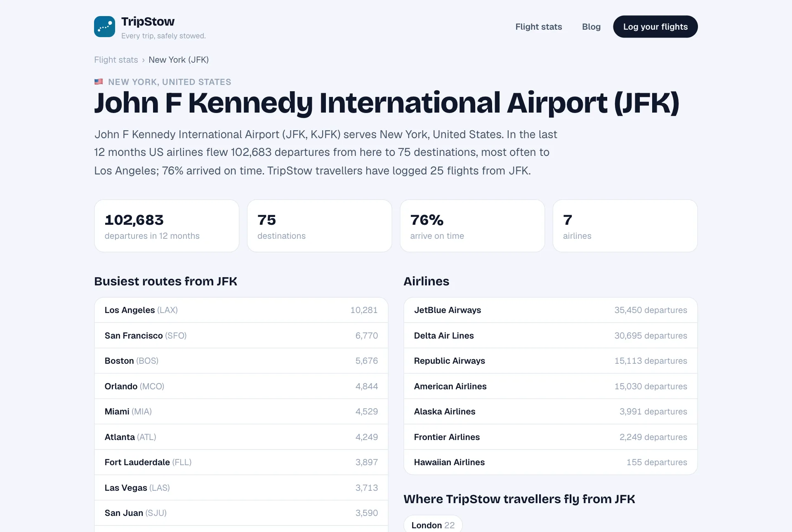This screenshot has width=792, height=532.
Task: Open the Miami (MIA) route
Action: coord(241,412)
